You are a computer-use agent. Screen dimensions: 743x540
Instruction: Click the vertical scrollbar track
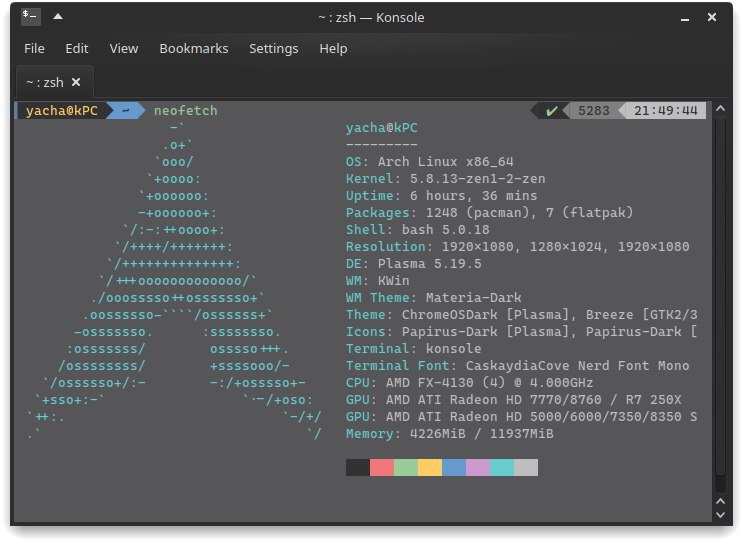(x=720, y=303)
